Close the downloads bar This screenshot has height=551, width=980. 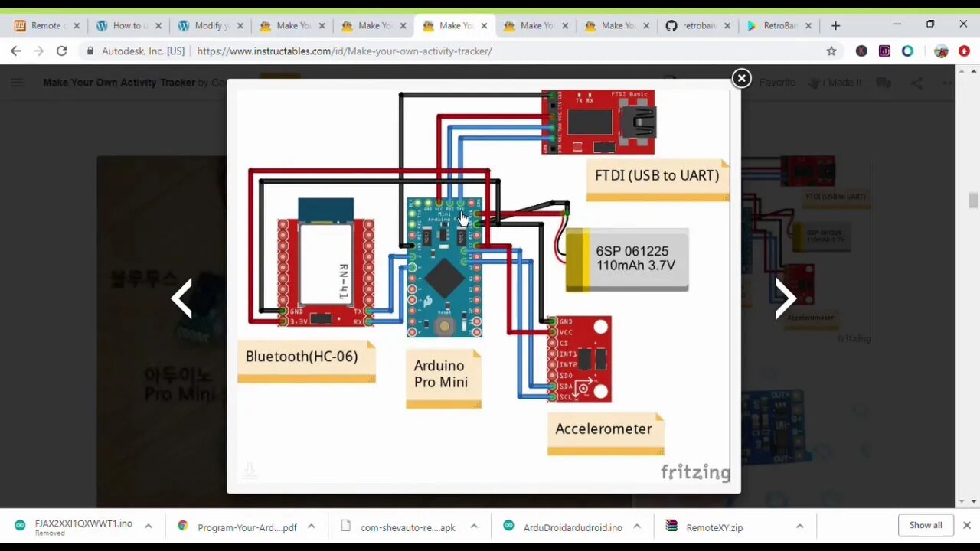pyautogui.click(x=967, y=526)
